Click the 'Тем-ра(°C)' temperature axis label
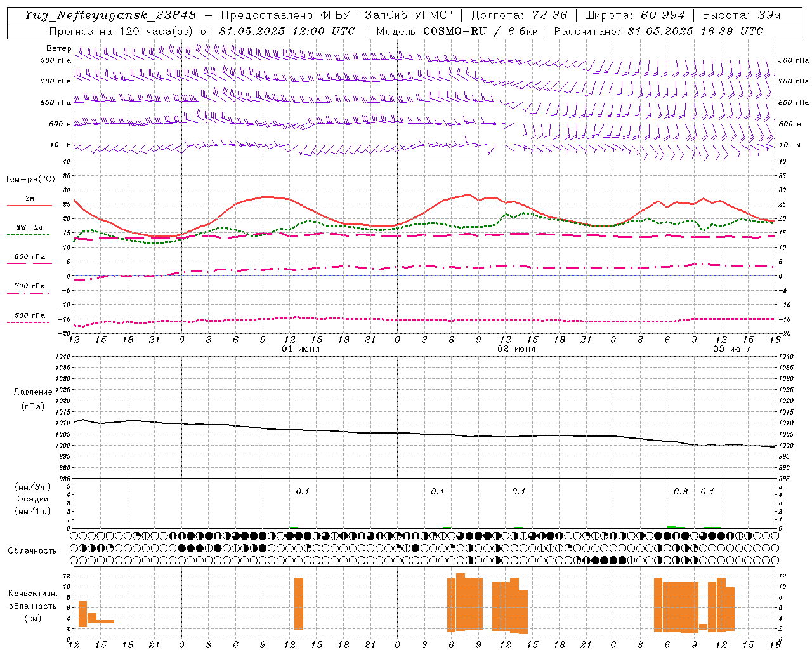 point(30,180)
